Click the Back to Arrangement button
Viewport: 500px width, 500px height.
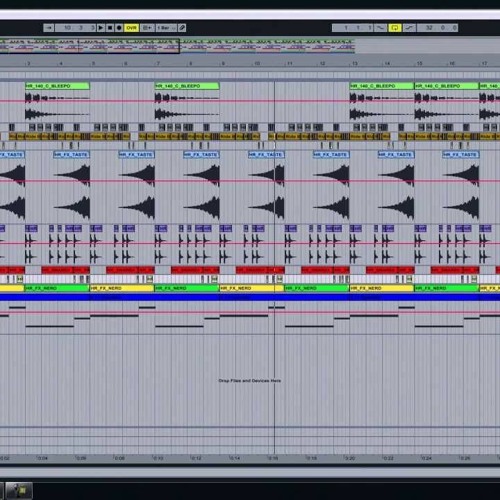click(147, 28)
